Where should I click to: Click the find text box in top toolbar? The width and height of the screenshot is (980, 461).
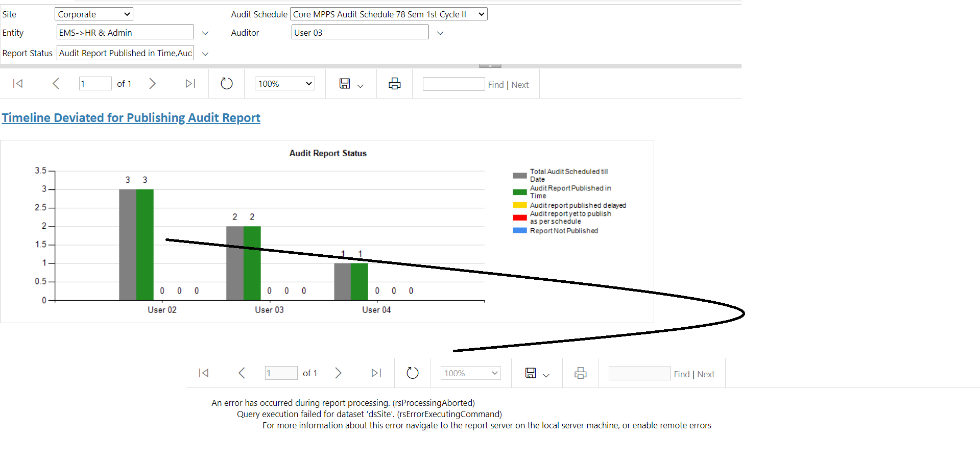tap(454, 84)
